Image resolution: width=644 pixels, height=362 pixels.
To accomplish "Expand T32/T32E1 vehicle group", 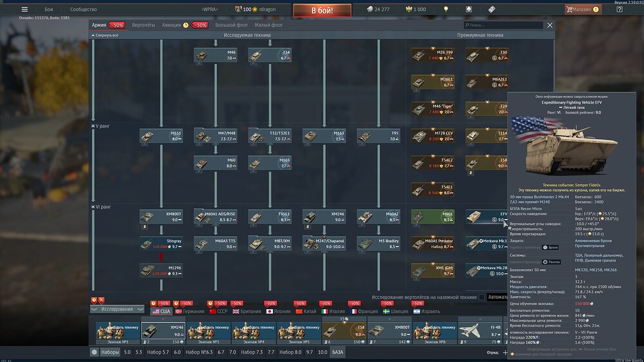I will 269,136.
